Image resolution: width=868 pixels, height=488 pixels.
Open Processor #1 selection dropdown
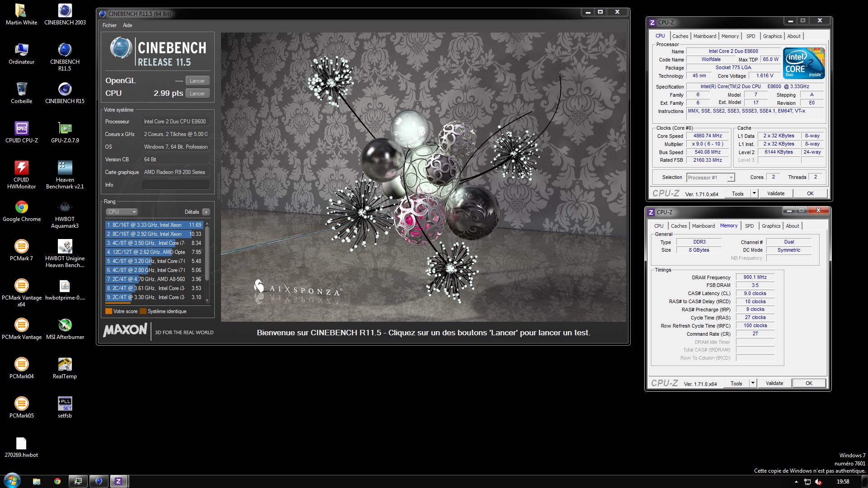[x=710, y=178]
